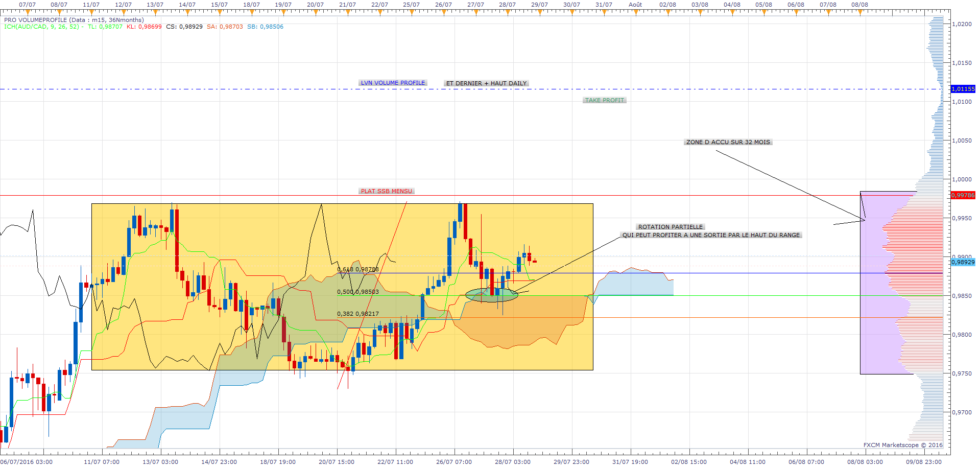This screenshot has height=468, width=980.
Task: Select the blue 1,01155 price tag
Action: 963,89
